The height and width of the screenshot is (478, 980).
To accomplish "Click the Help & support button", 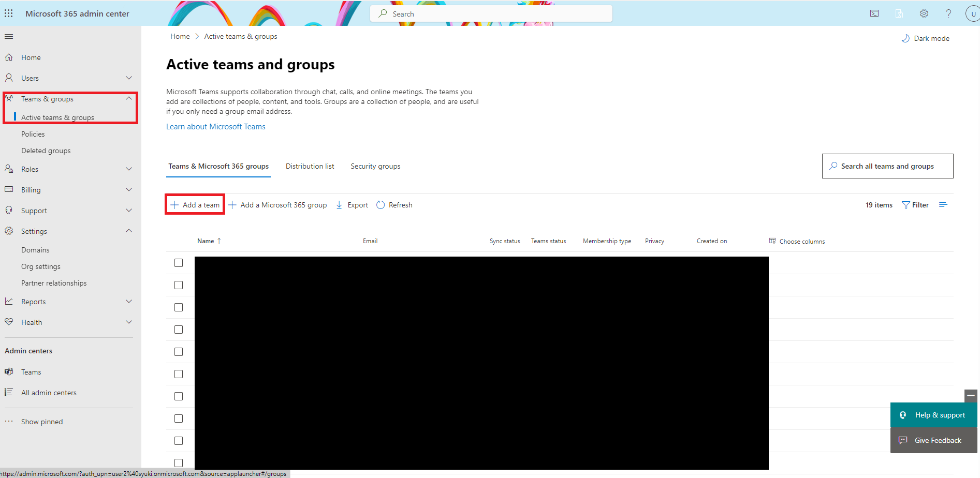I will (934, 415).
